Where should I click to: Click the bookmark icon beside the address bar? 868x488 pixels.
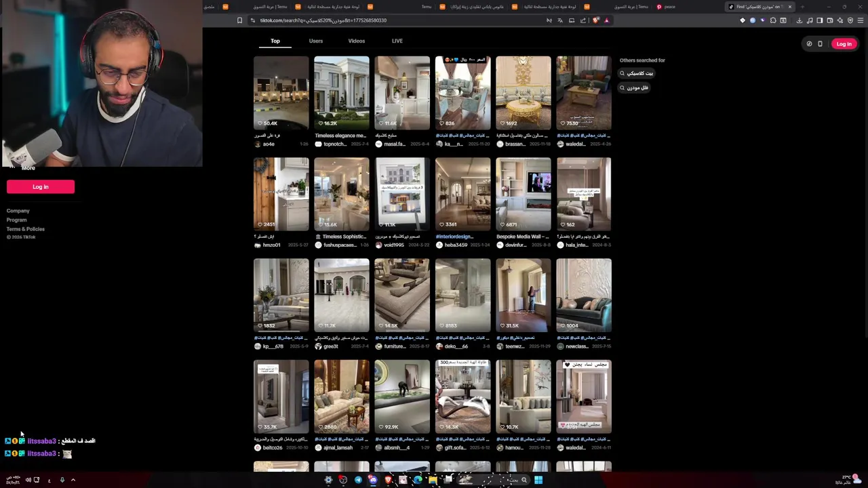point(239,20)
